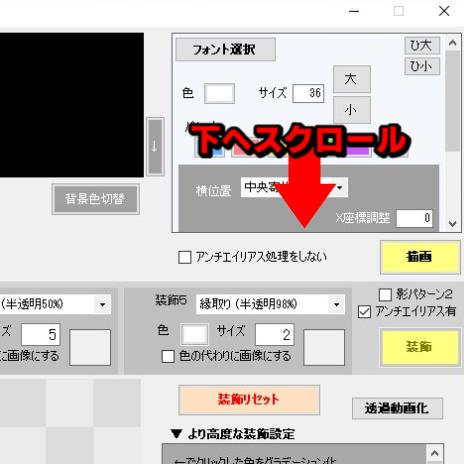Uncheck the アンチエイリアス有 checkbox
Screen dimensions: 464x464
click(x=364, y=312)
